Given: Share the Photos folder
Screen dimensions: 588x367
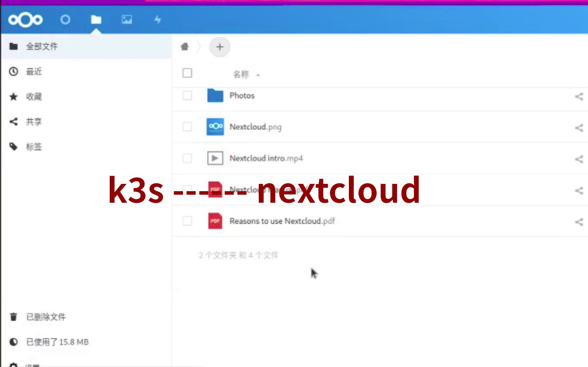Looking at the screenshot, I should click(x=579, y=97).
